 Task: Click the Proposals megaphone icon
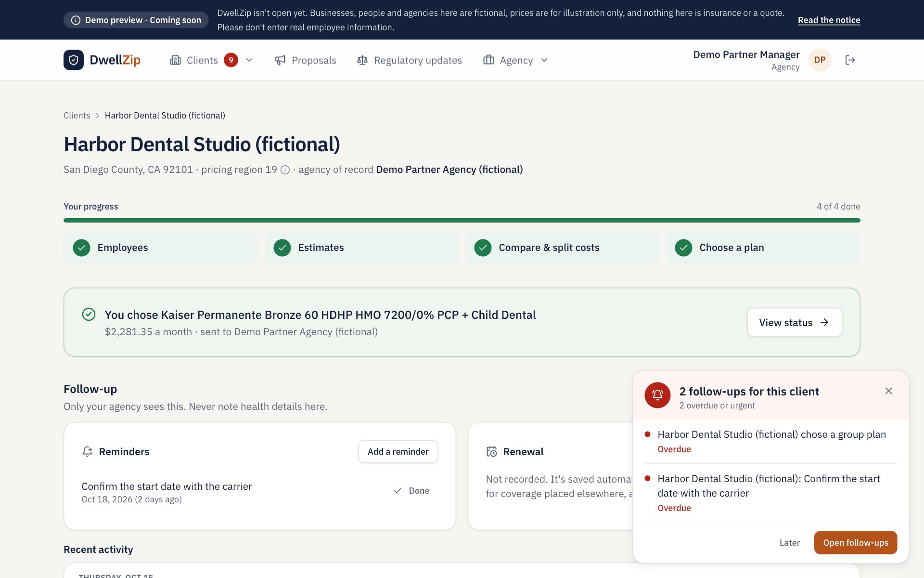tap(280, 60)
